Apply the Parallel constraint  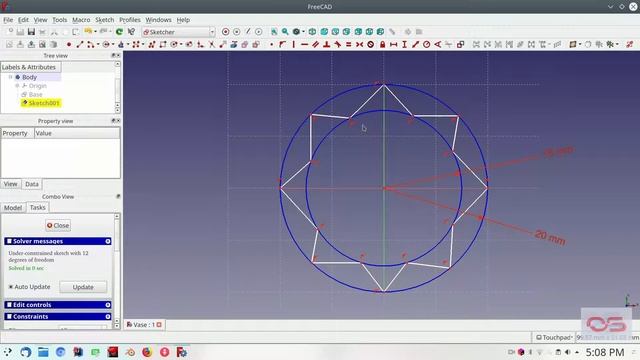316,44
